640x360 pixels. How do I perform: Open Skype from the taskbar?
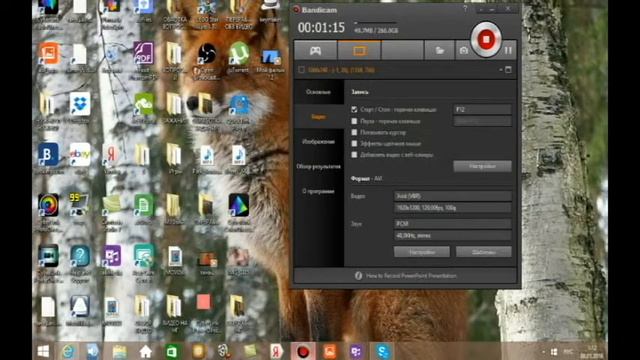click(382, 351)
